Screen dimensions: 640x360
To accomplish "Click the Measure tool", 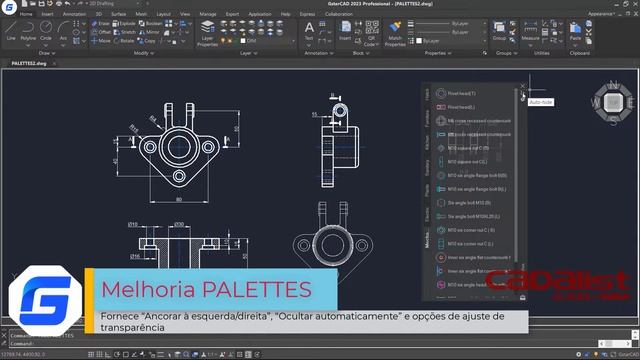I will pos(530,31).
